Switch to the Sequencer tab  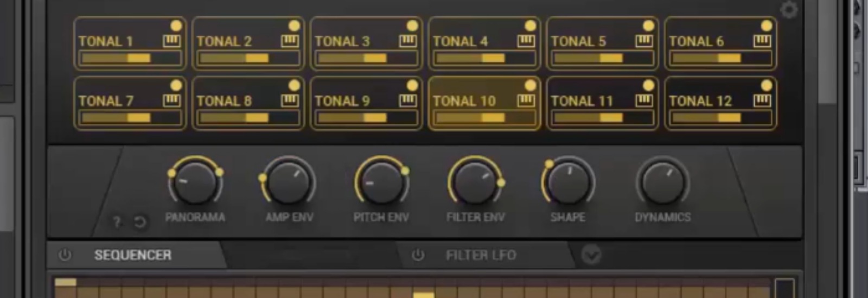point(133,255)
